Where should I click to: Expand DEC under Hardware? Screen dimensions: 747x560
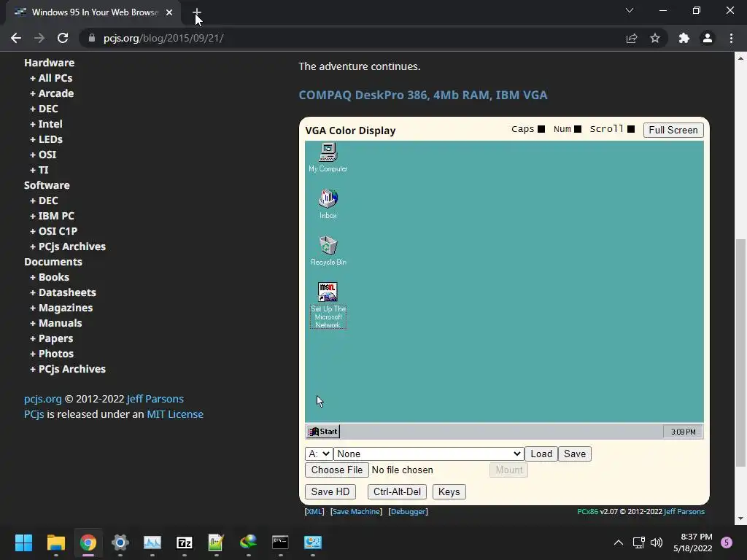click(44, 109)
